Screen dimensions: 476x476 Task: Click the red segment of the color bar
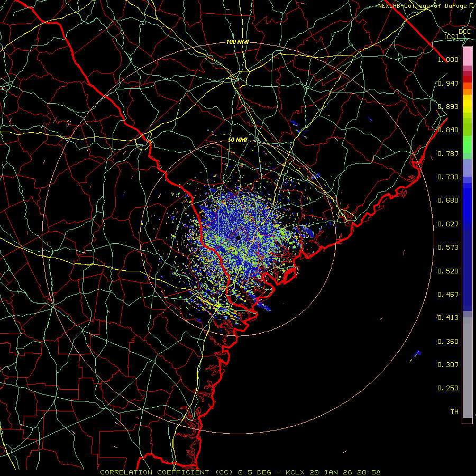[467, 79]
